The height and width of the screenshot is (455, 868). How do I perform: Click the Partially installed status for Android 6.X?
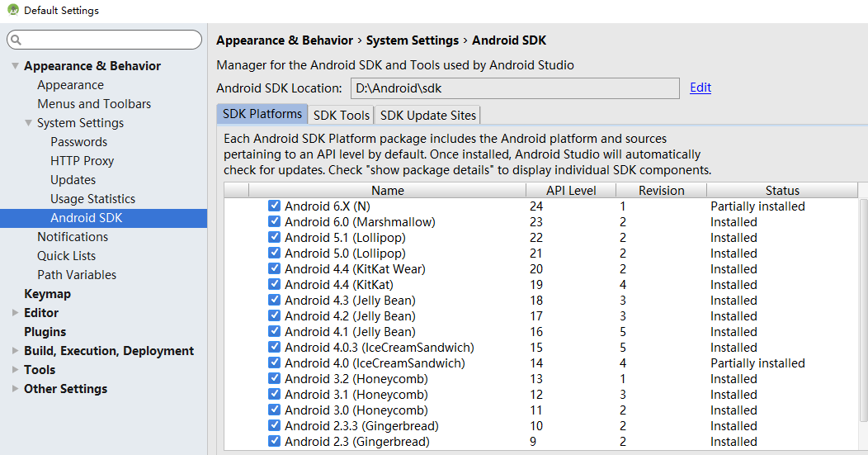(757, 206)
